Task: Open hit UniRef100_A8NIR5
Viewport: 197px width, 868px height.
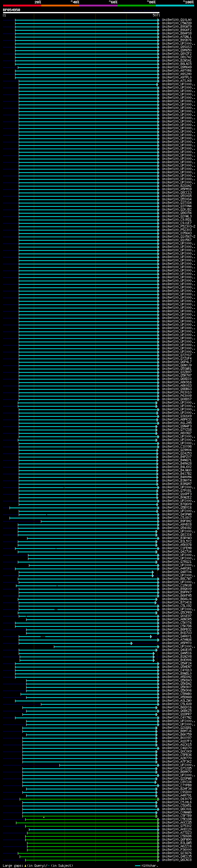Action: click(x=176, y=619)
